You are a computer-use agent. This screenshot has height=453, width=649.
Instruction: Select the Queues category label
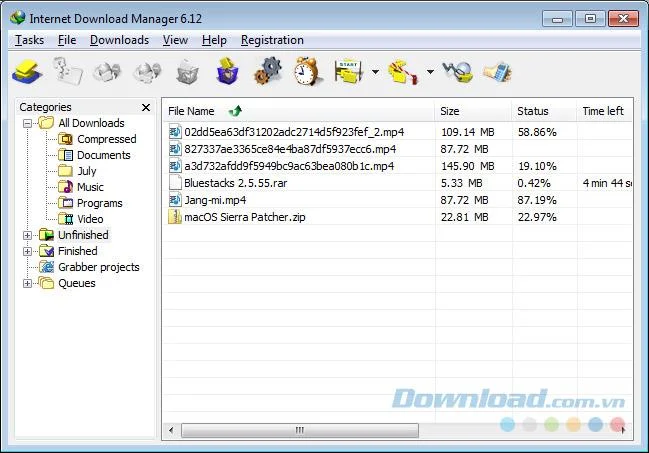[77, 283]
